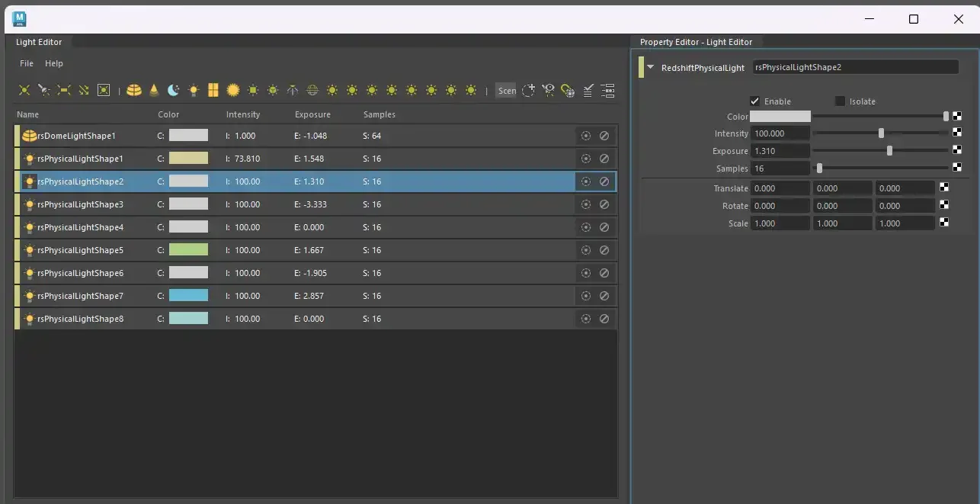
Task: Click the rsDomeLightShape1 dome icon
Action: tap(29, 136)
